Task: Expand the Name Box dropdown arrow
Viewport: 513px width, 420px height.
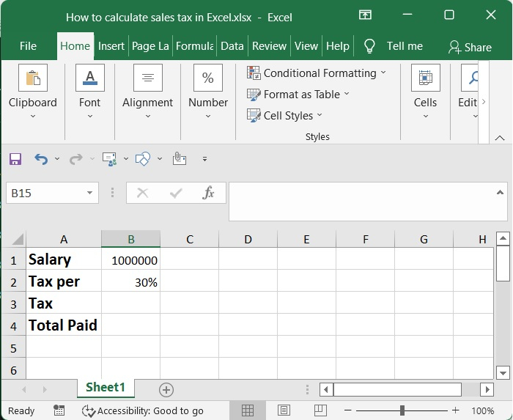Action: tap(90, 193)
